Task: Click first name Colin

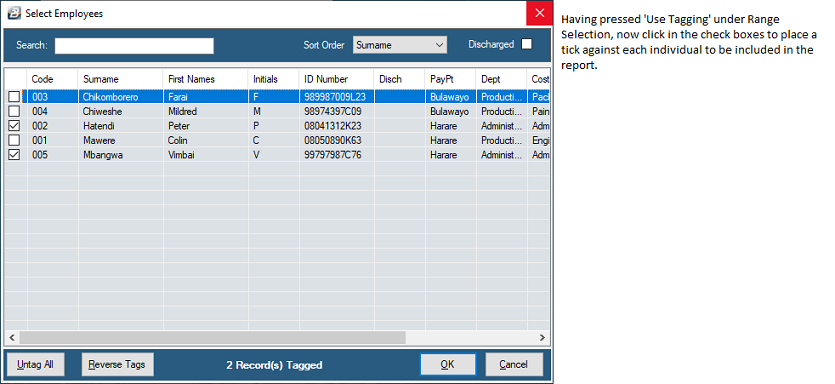Action: [178, 140]
